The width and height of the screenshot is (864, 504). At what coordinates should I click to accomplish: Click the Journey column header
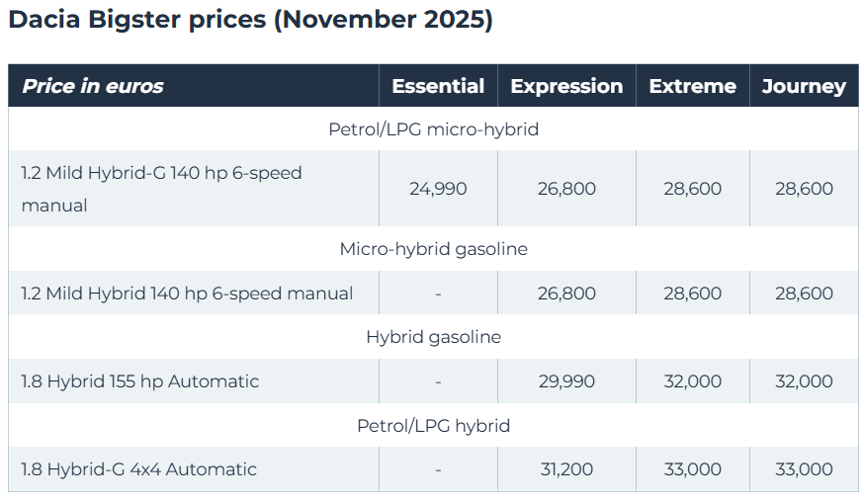(x=804, y=86)
